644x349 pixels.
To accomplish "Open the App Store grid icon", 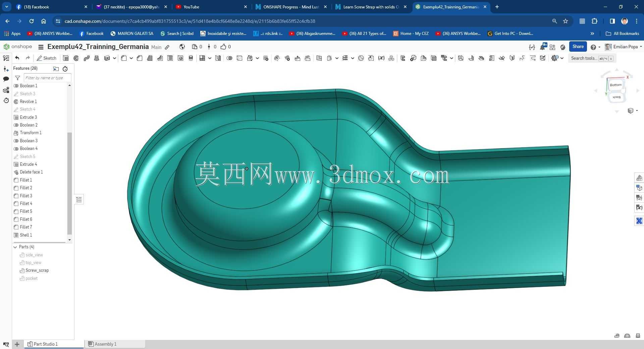I will coord(552,47).
